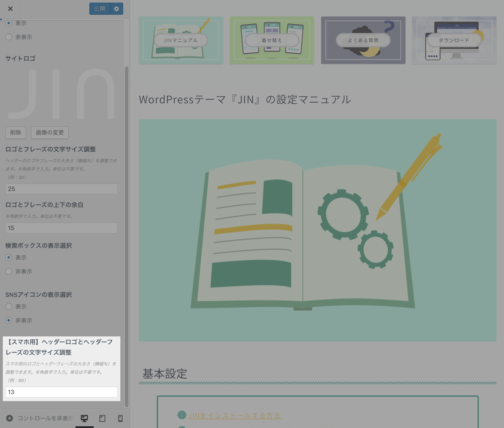This screenshot has height=428, width=504.
Task: Click the 着せ替え banner card
Action: pyautogui.click(x=272, y=40)
